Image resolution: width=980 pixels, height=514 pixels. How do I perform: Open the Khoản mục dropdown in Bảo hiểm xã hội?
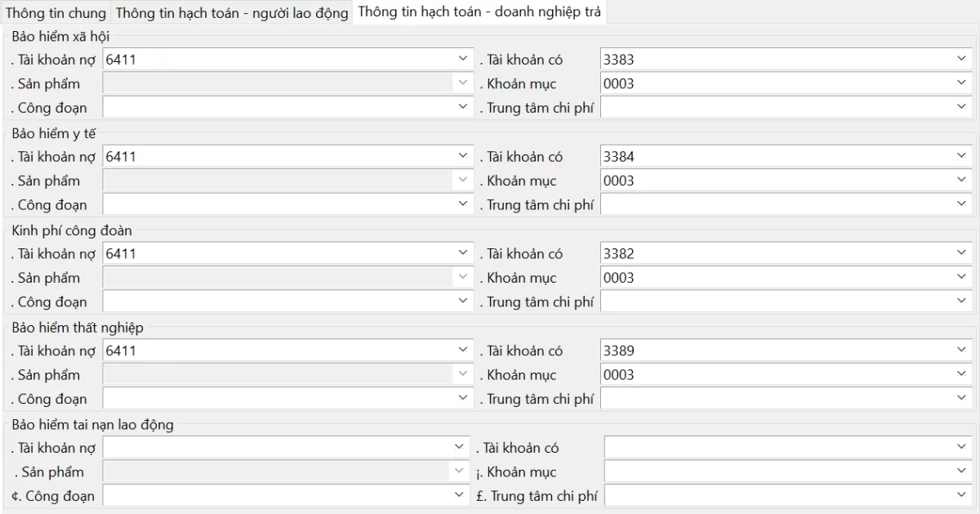point(962,83)
